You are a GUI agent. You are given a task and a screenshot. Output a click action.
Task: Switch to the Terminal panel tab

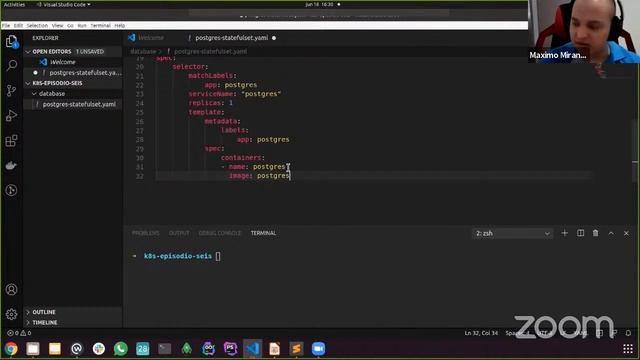(x=263, y=233)
